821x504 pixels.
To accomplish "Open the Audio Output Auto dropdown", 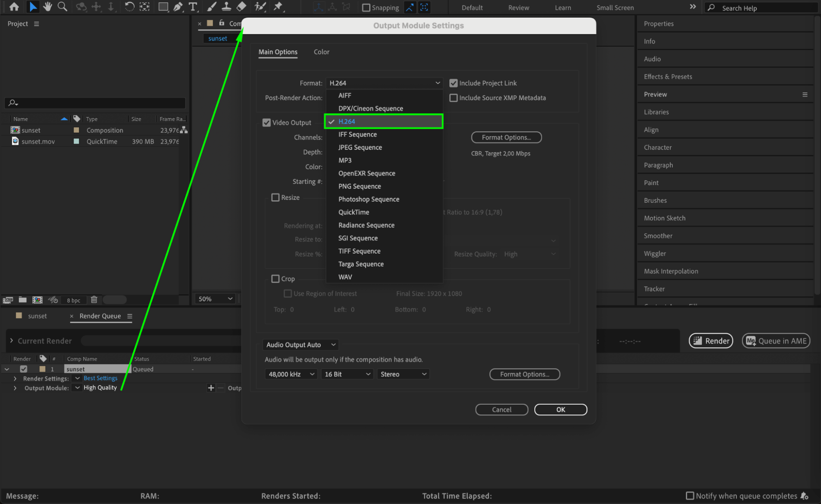I will tap(301, 345).
